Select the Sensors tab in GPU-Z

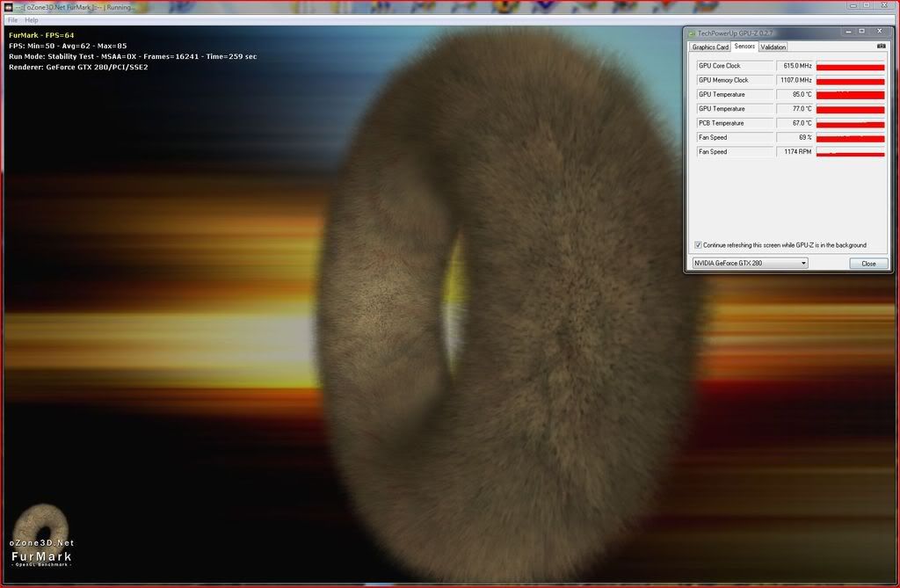pyautogui.click(x=744, y=47)
